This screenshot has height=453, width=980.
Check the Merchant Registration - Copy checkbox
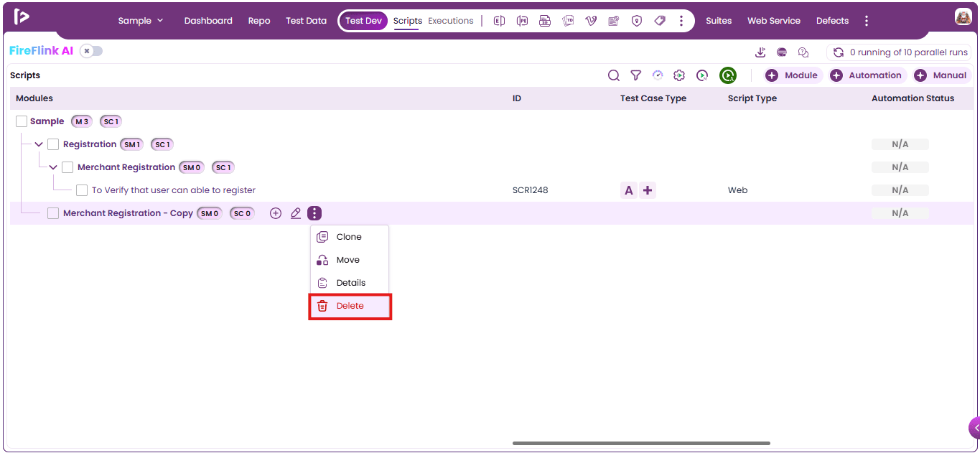click(53, 213)
